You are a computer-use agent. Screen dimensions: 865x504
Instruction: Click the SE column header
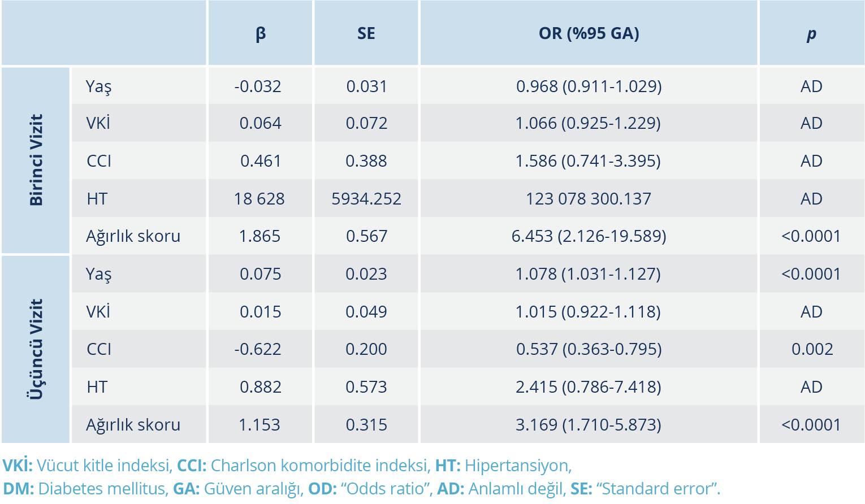point(366,33)
